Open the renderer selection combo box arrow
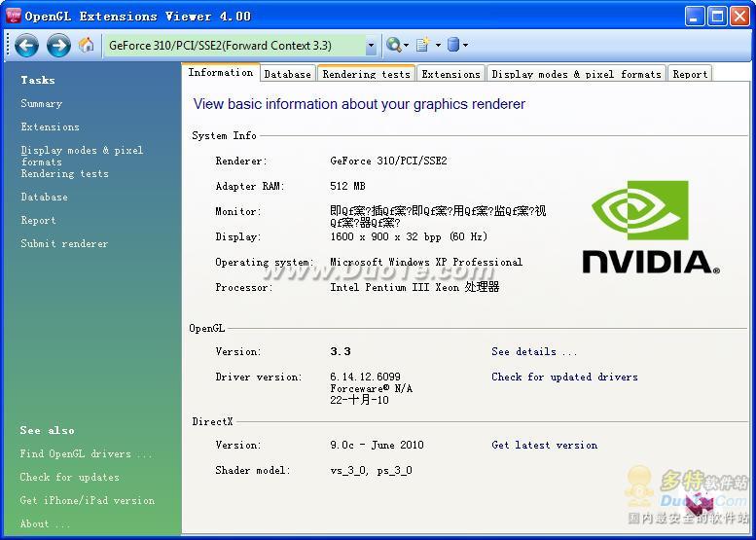Screen dimensions: 756x540 (371, 46)
